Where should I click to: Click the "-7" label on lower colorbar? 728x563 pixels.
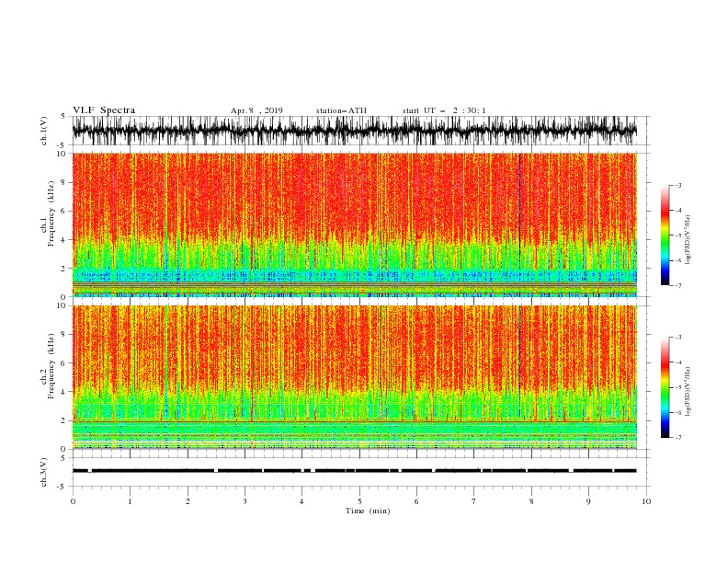(x=677, y=437)
